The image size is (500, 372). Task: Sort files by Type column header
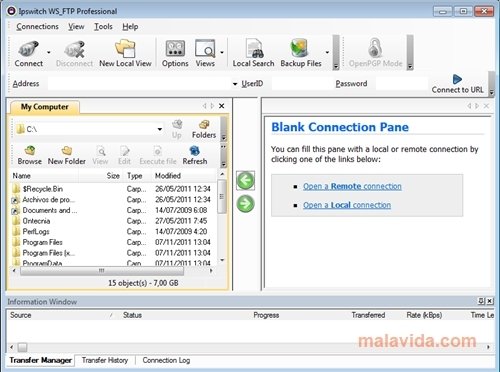(138, 176)
